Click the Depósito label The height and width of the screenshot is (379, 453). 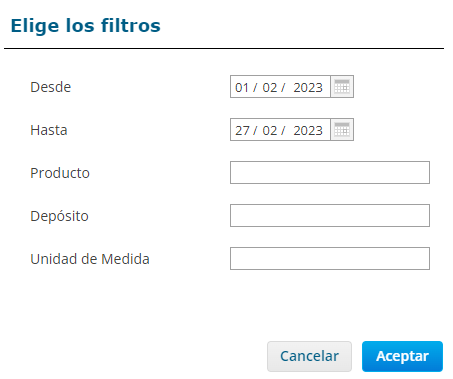(59, 216)
